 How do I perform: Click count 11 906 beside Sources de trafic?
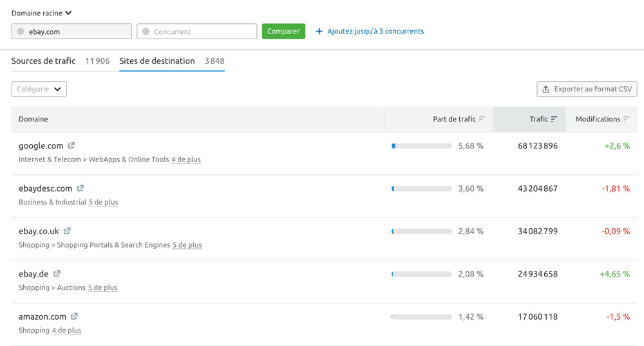point(97,60)
